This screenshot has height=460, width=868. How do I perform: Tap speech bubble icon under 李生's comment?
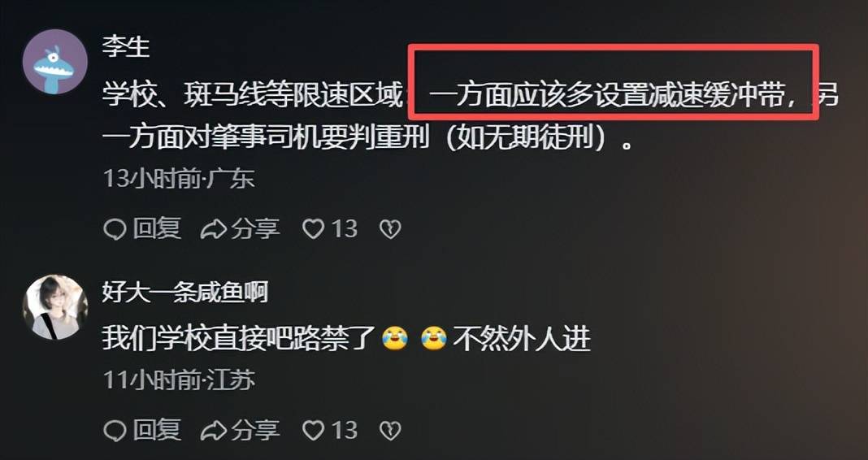click(x=115, y=229)
